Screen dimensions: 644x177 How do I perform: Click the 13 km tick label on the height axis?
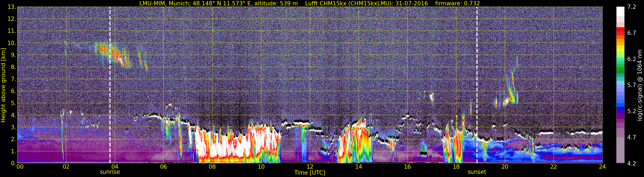tap(12, 7)
